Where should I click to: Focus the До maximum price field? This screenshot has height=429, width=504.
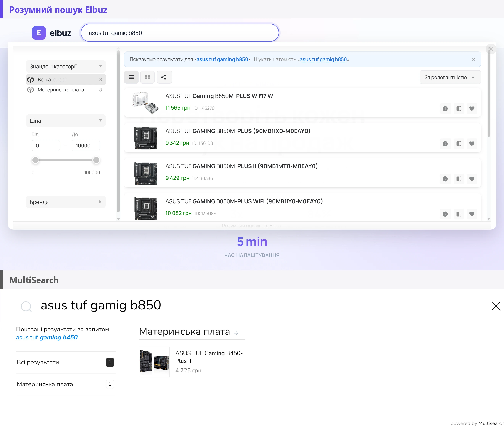click(86, 145)
